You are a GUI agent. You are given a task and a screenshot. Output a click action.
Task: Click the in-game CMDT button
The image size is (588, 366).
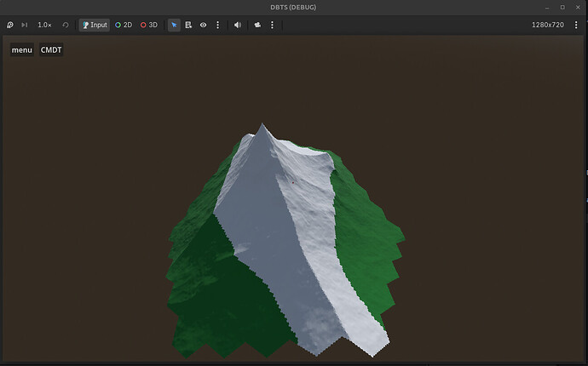tap(51, 50)
